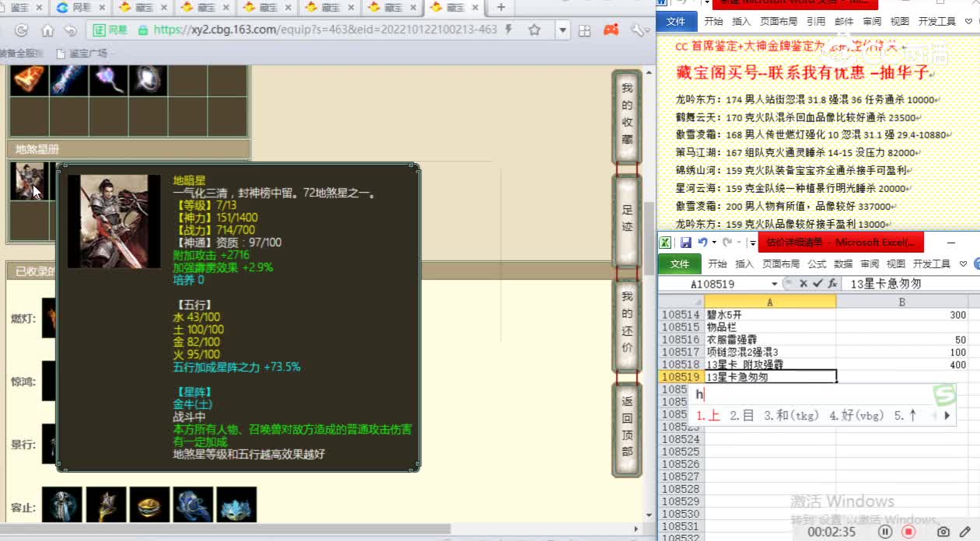This screenshot has width=980, height=541.
Task: Click the fx insert function icon
Action: (x=831, y=284)
